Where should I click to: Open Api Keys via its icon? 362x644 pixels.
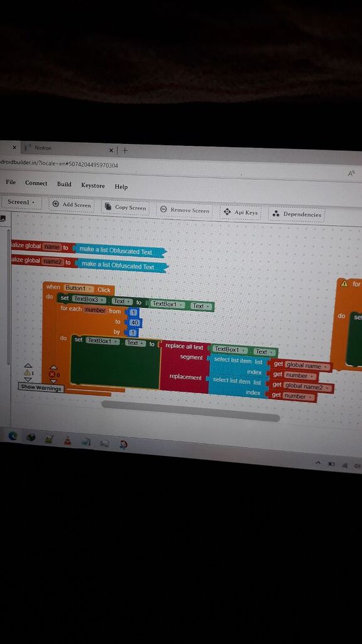(x=227, y=212)
